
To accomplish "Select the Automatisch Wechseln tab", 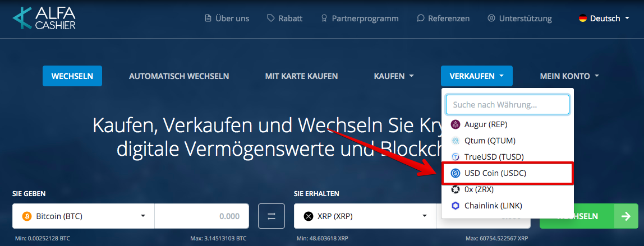I will pos(179,76).
